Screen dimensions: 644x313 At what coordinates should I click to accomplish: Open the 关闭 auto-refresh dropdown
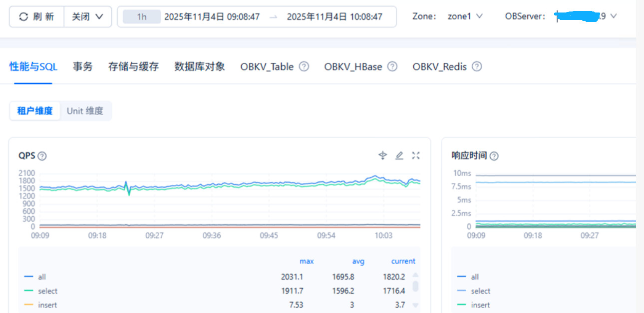(87, 16)
